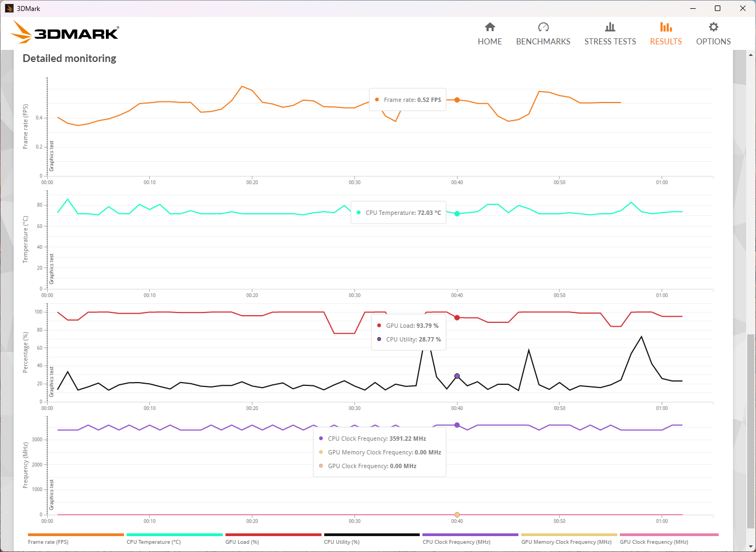Click the 3DMark app icon in title bar

[9, 8]
